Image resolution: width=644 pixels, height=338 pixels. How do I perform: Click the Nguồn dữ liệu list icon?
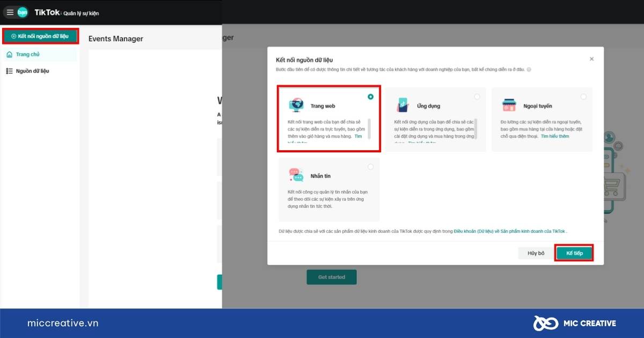(x=9, y=71)
